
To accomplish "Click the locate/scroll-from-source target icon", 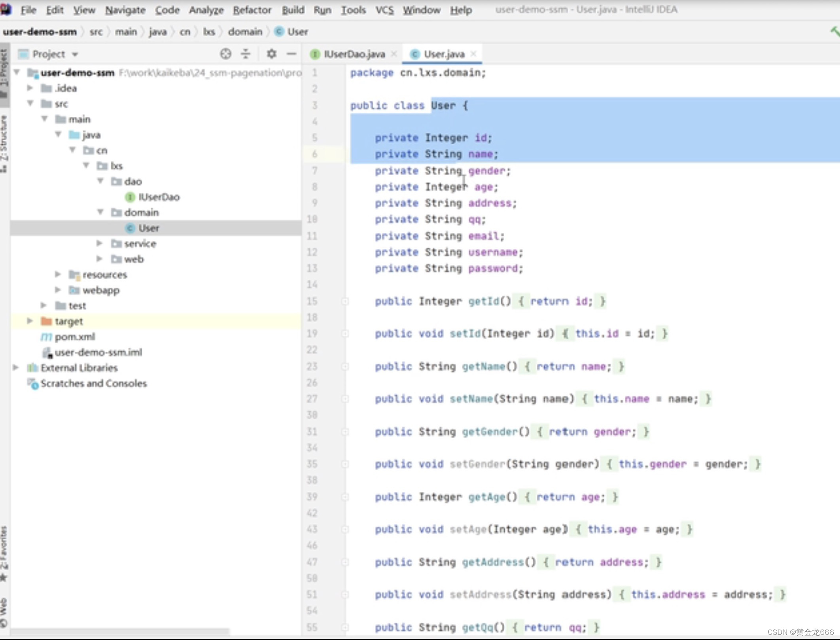I will pos(225,54).
